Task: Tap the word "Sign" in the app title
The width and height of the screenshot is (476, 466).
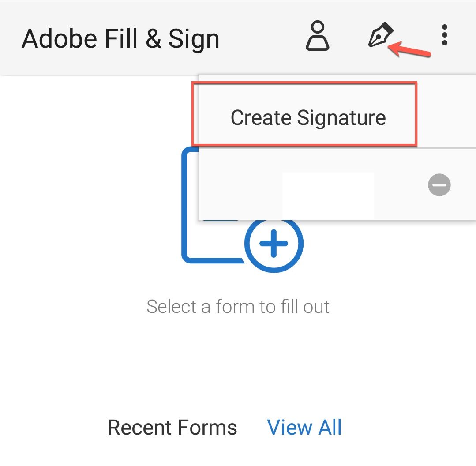Action: point(194,38)
